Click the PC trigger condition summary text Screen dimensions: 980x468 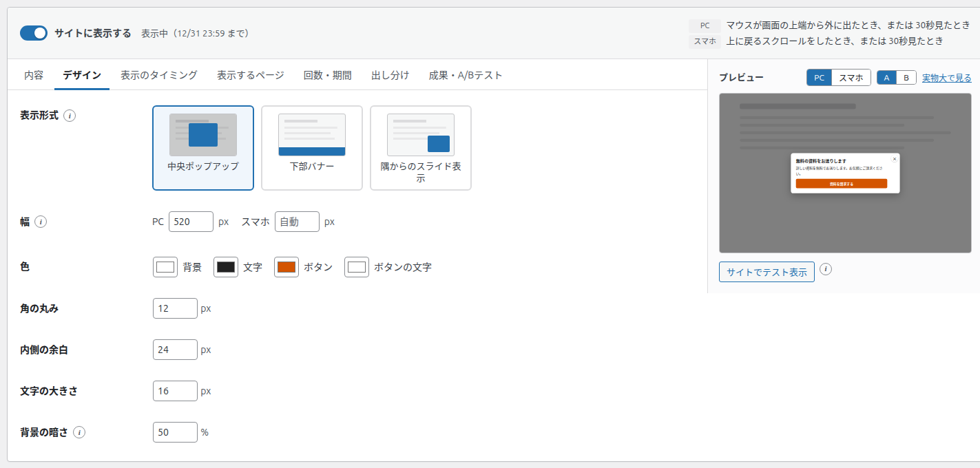(x=848, y=25)
